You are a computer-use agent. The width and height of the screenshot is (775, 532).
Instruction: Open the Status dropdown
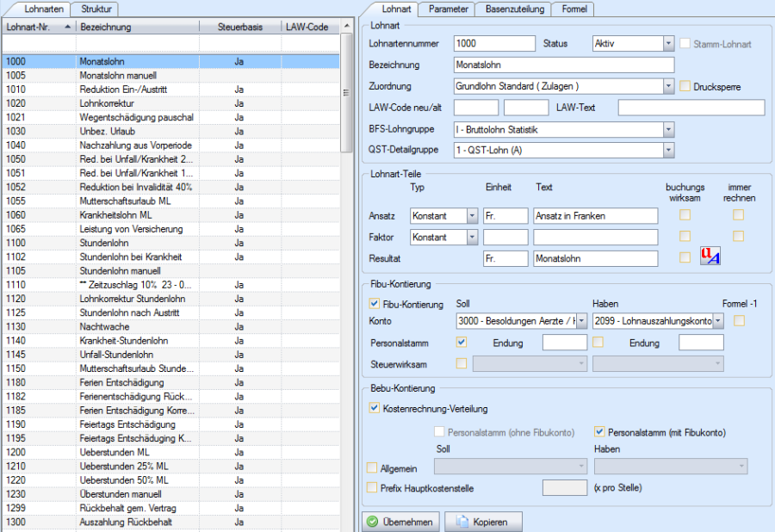[x=668, y=43]
